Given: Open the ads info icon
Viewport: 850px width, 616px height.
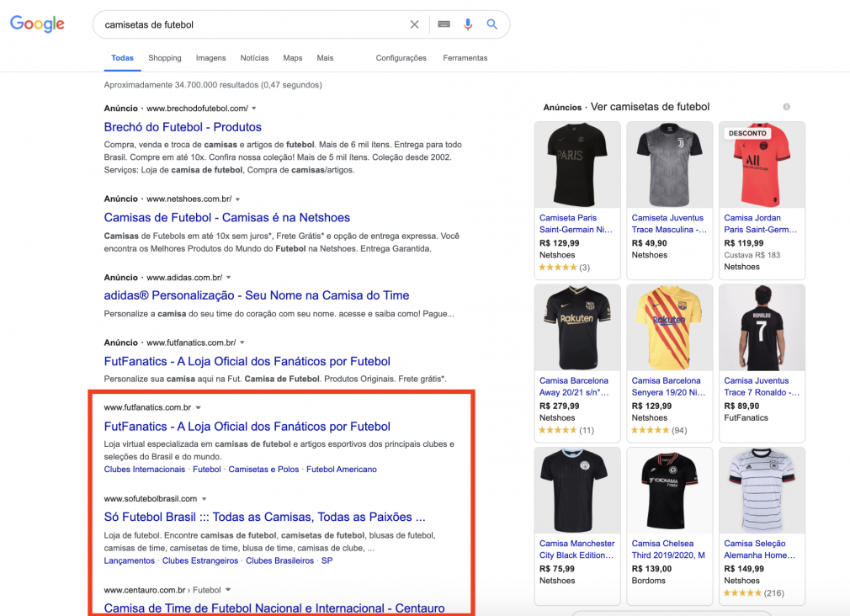Looking at the screenshot, I should (787, 107).
